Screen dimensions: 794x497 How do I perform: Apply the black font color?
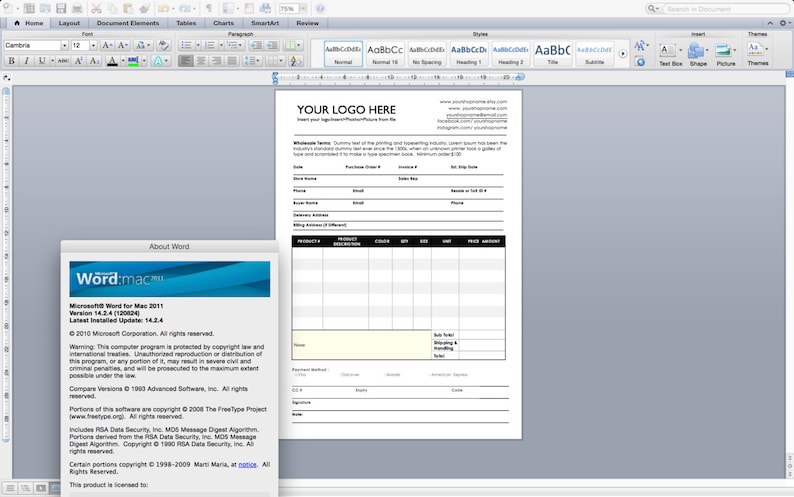pyautogui.click(x=112, y=61)
